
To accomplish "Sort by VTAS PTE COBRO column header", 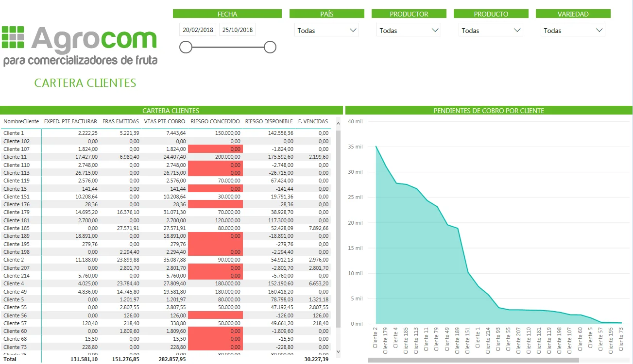I will click(165, 121).
